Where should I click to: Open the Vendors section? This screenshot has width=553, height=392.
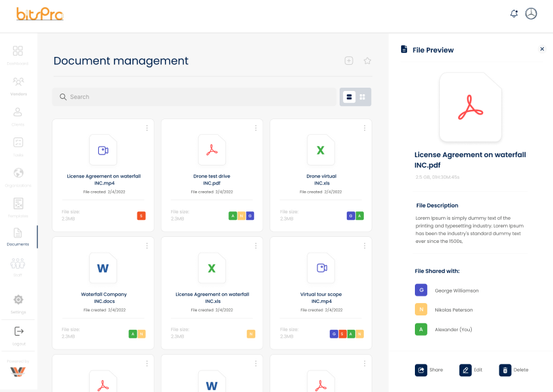coord(18,86)
